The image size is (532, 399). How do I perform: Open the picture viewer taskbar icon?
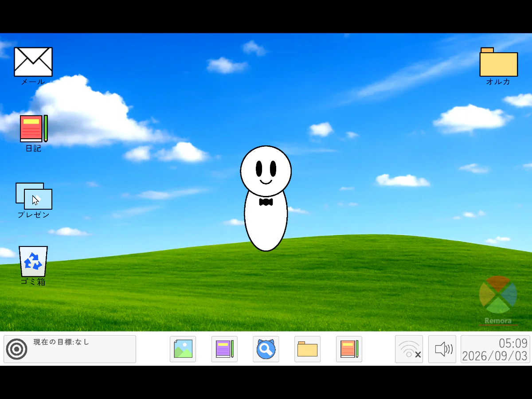pos(183,349)
